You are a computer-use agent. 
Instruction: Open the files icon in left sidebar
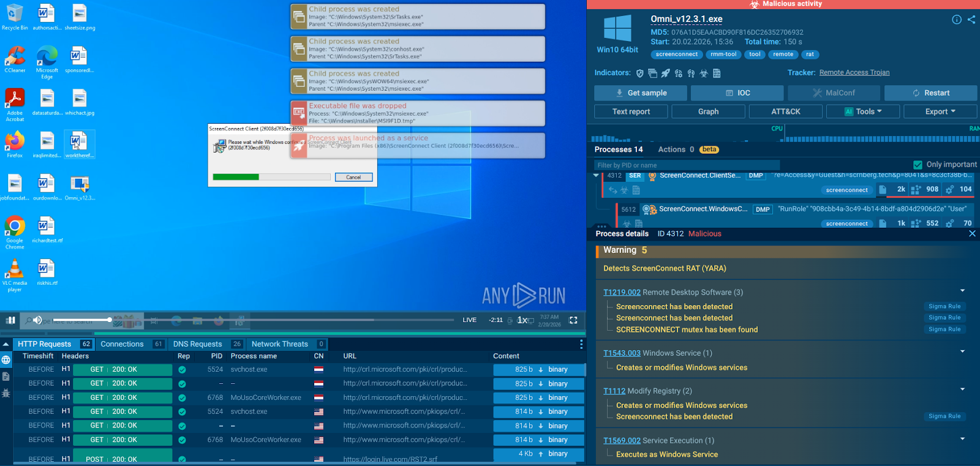tap(6, 377)
